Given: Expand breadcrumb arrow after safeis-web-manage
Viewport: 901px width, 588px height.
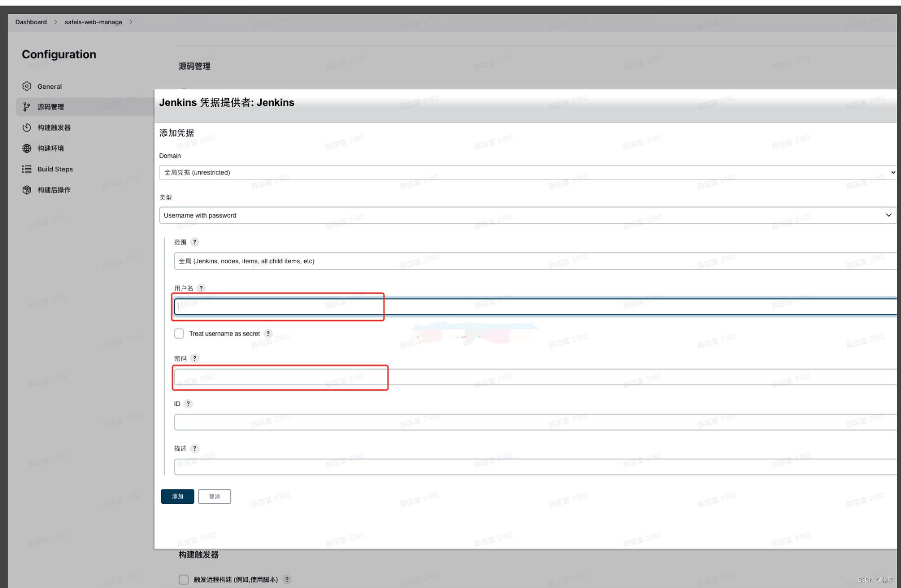Looking at the screenshot, I should [131, 22].
